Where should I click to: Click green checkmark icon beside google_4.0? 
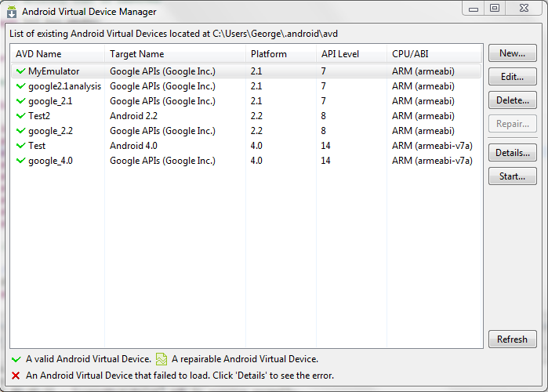click(x=20, y=161)
